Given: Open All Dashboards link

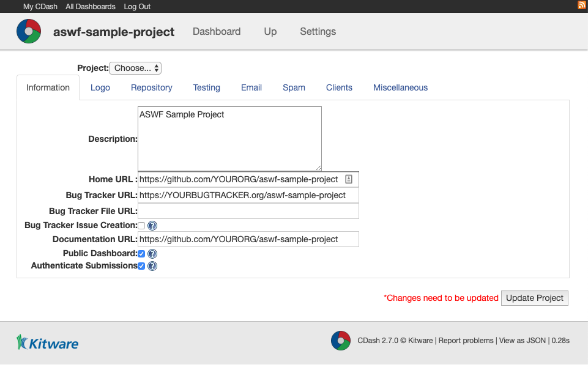Looking at the screenshot, I should pyautogui.click(x=91, y=7).
